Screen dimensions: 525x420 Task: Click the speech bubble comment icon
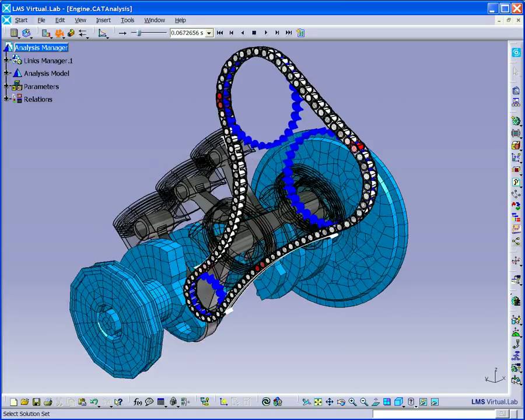point(149,401)
